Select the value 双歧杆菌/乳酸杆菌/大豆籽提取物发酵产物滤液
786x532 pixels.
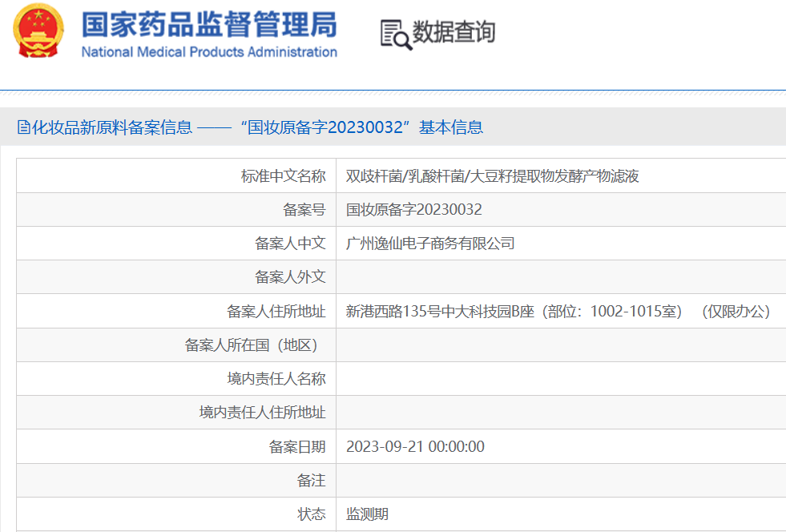click(492, 176)
